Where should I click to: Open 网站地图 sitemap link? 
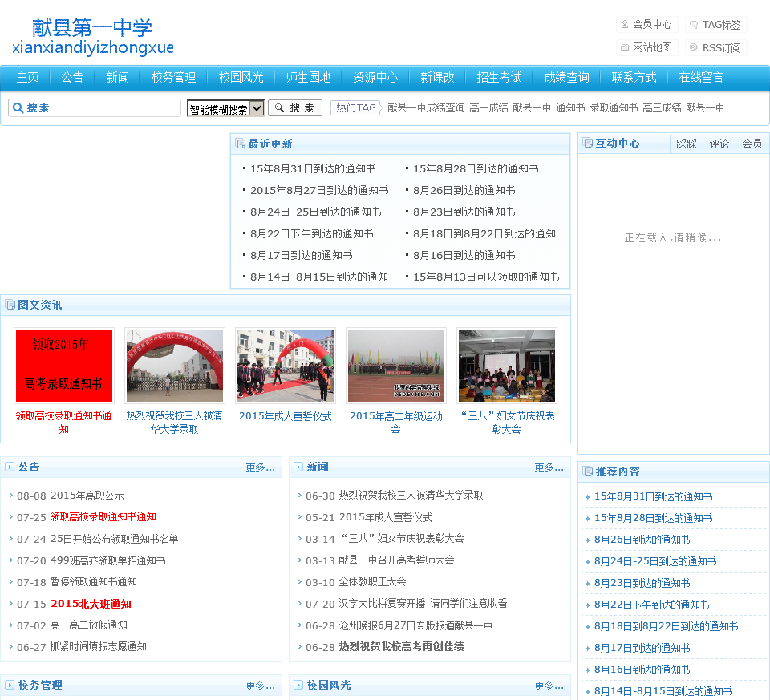tap(646, 47)
